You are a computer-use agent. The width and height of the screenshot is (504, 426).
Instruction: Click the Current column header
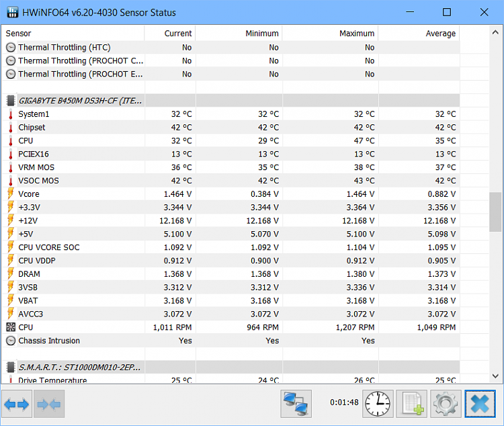coord(170,34)
